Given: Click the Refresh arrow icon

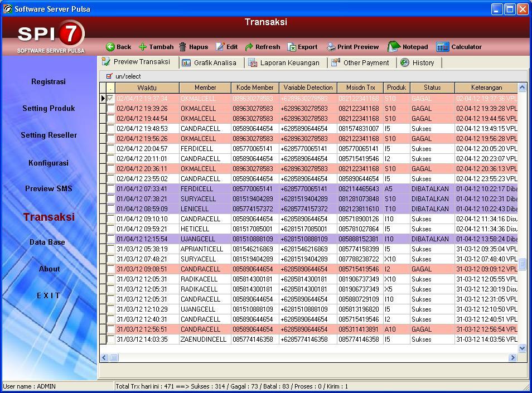Looking at the screenshot, I should click(249, 47).
